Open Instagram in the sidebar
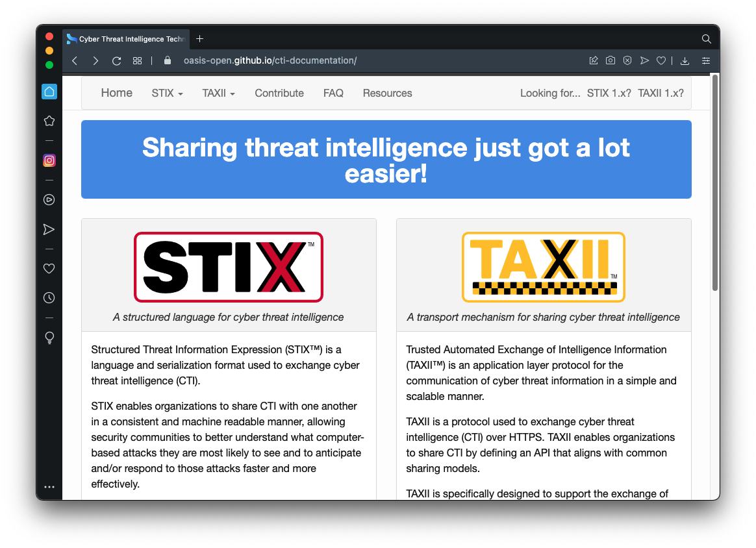The width and height of the screenshot is (756, 548). point(49,160)
